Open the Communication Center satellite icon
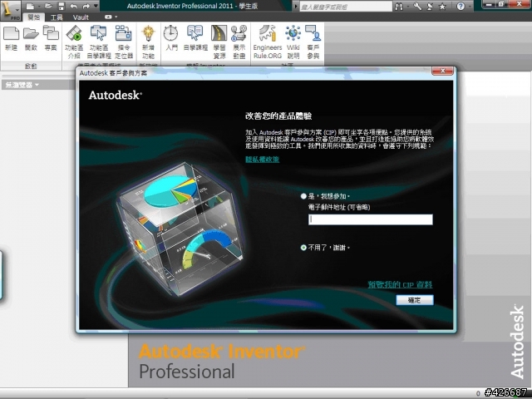This screenshot has height=399, width=532. 430,6
